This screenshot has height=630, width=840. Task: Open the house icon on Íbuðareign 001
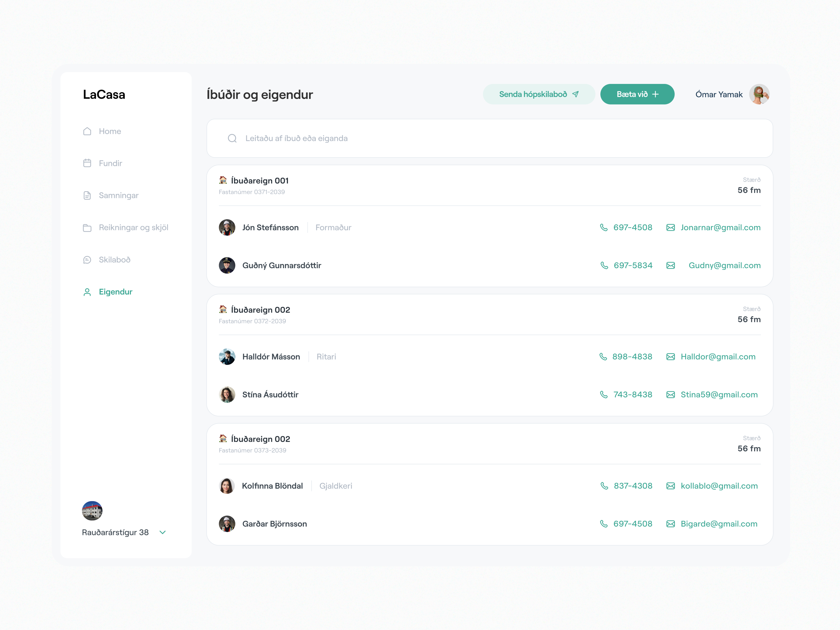(223, 180)
